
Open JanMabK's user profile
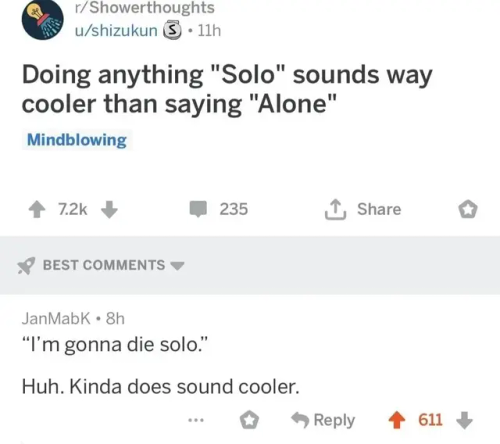[x=56, y=318]
